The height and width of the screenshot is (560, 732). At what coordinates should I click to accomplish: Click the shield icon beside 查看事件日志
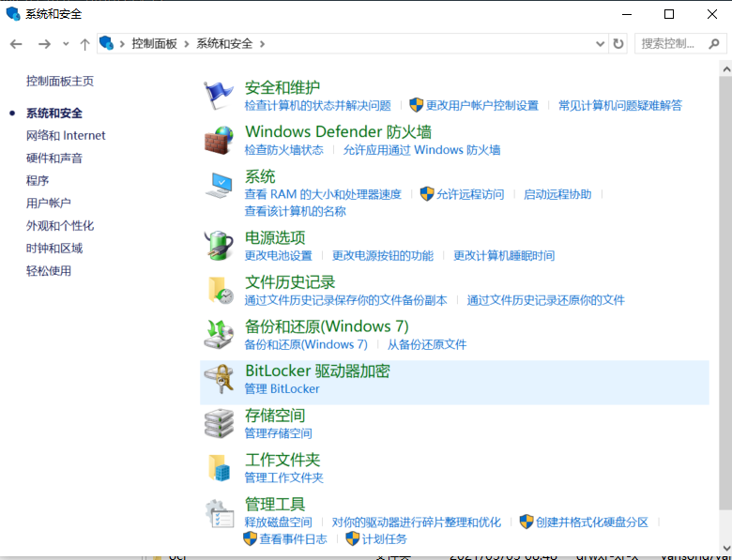(251, 538)
